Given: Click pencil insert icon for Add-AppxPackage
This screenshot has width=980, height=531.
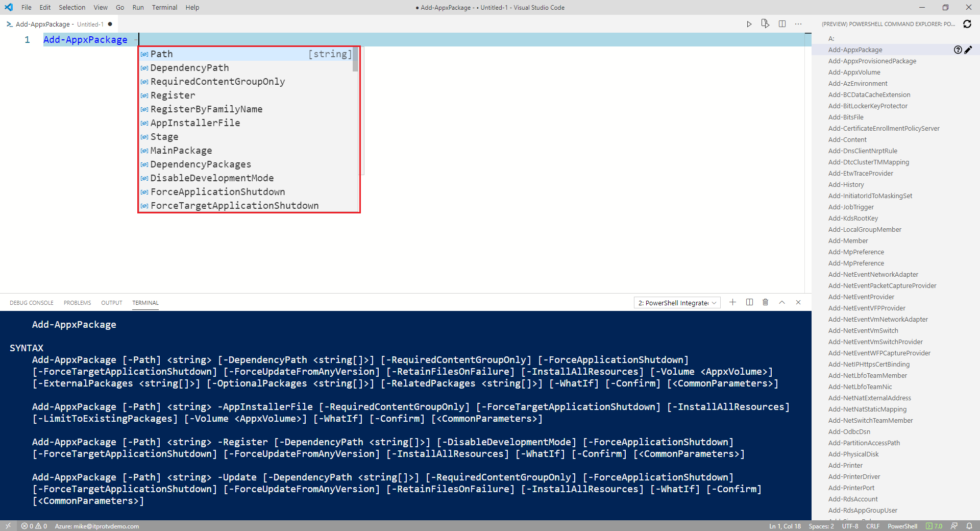Looking at the screenshot, I should (968, 50).
